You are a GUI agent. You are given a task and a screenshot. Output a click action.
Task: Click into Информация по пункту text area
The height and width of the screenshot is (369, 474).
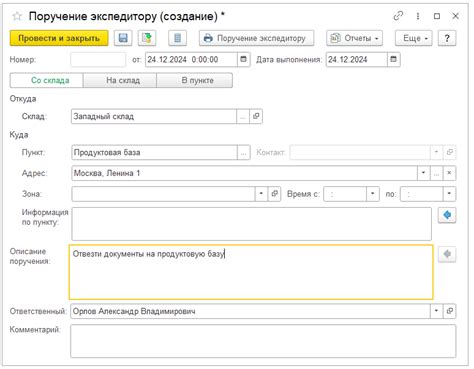252,224
